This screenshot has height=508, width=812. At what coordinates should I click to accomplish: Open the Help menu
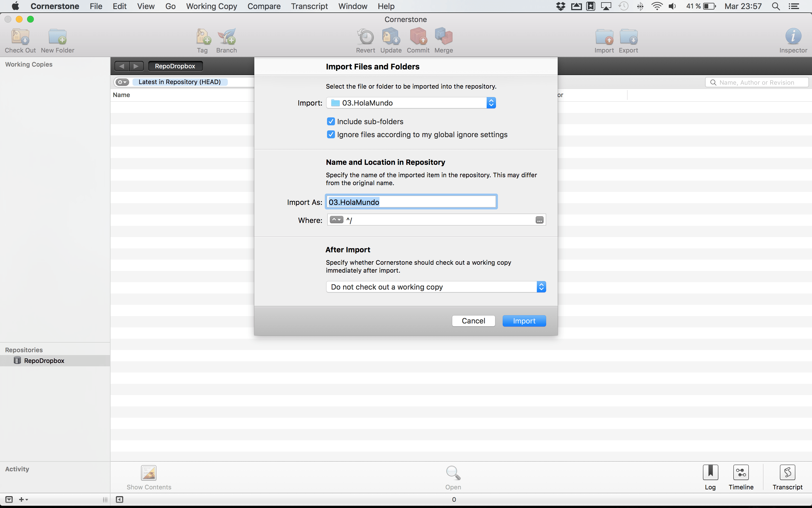coord(386,6)
